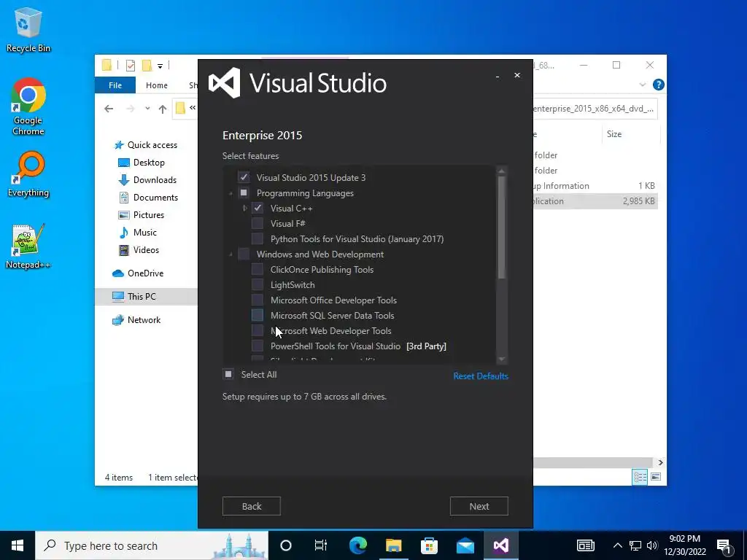Open the Mail app from taskbar
Screen dimensions: 747x560
coord(465,545)
